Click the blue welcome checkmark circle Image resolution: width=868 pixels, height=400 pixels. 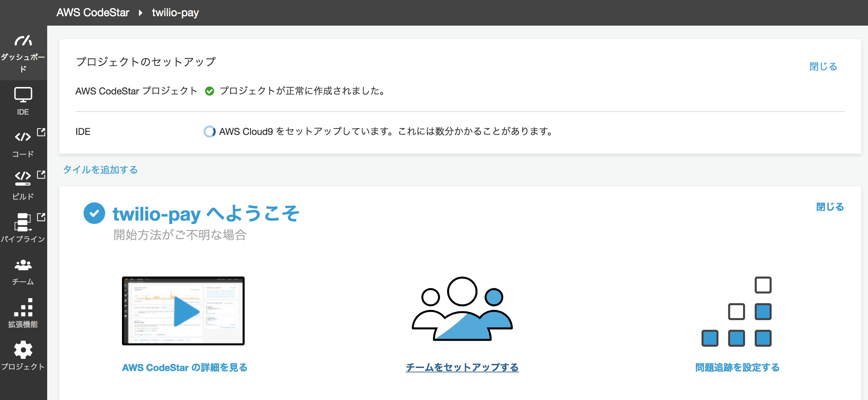click(94, 213)
